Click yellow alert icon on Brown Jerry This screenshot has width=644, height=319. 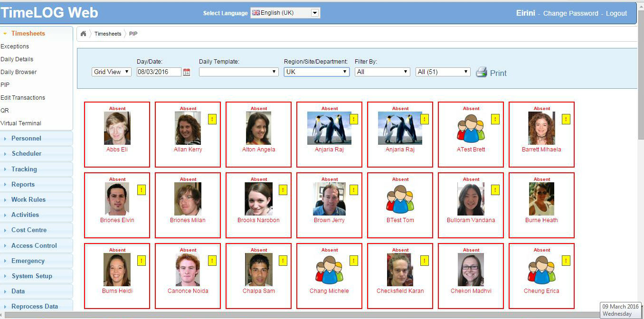point(354,190)
